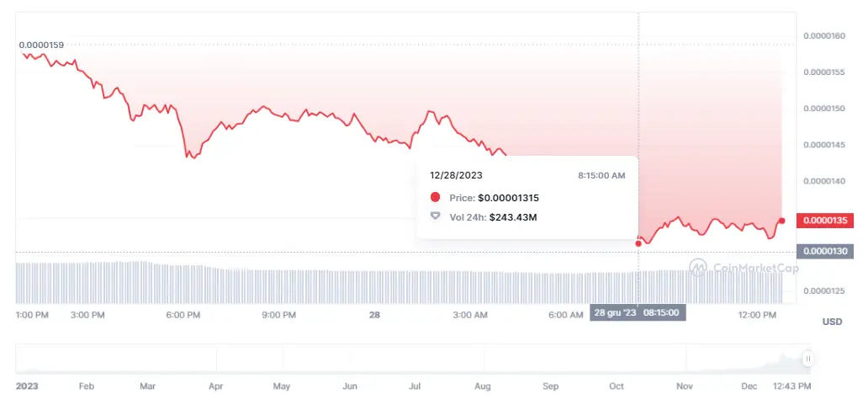The width and height of the screenshot is (868, 405).
Task: Click the Vol 24h icon in tooltip
Action: [x=435, y=217]
